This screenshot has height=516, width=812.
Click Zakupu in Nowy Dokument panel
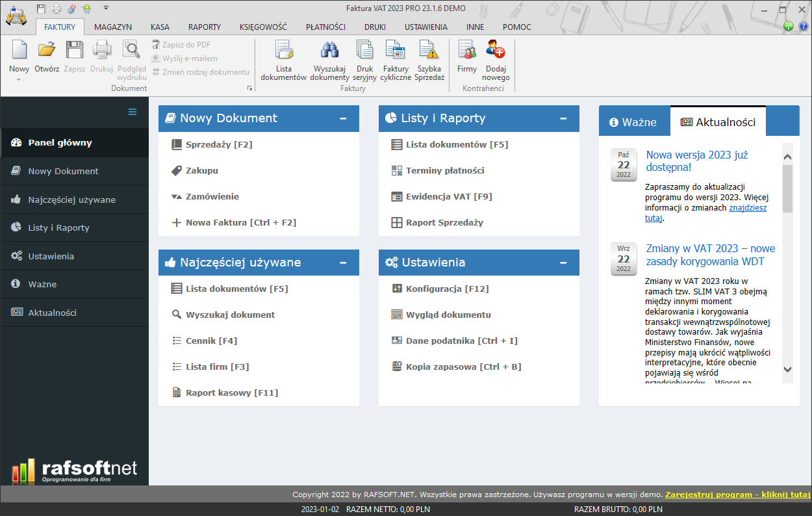click(195, 170)
